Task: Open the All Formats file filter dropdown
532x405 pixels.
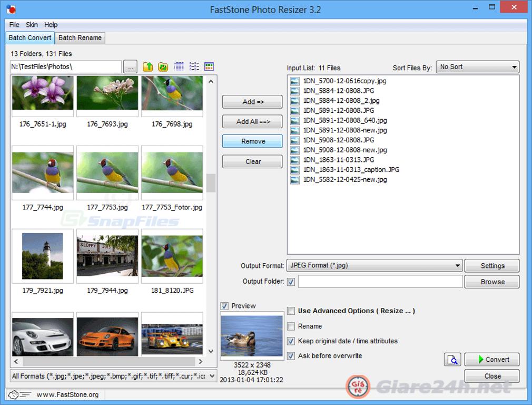Action: (113, 376)
